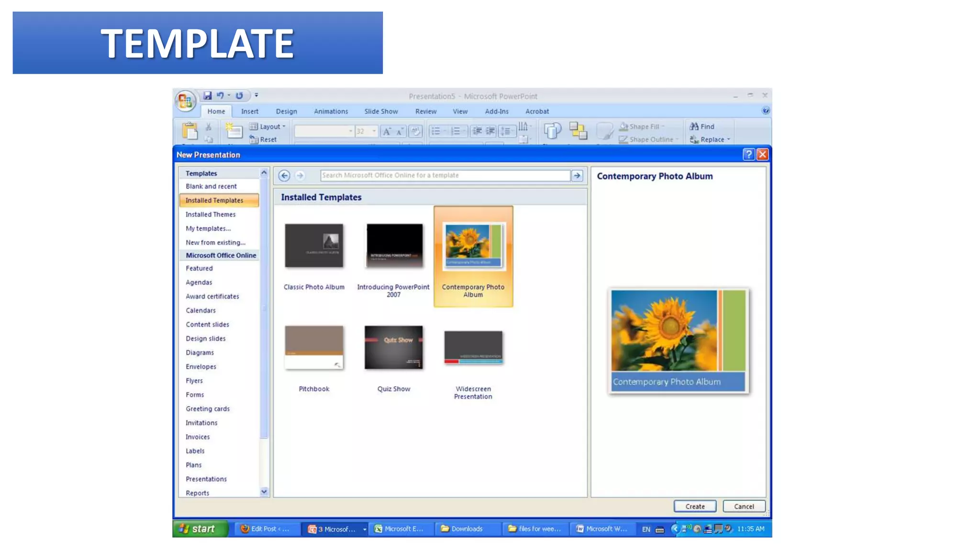Screen dimensions: 980x551
Task: Click the Windows Start button
Action: pyautogui.click(x=198, y=529)
